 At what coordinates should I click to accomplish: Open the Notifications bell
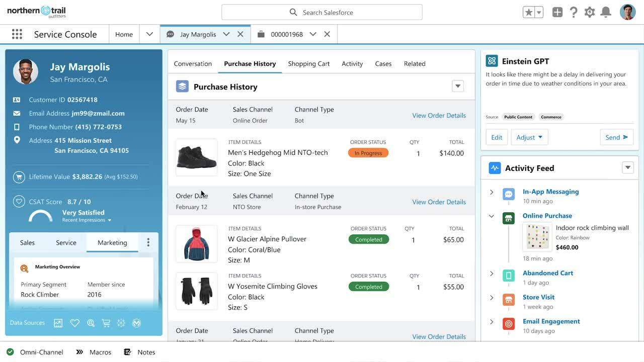[606, 13]
